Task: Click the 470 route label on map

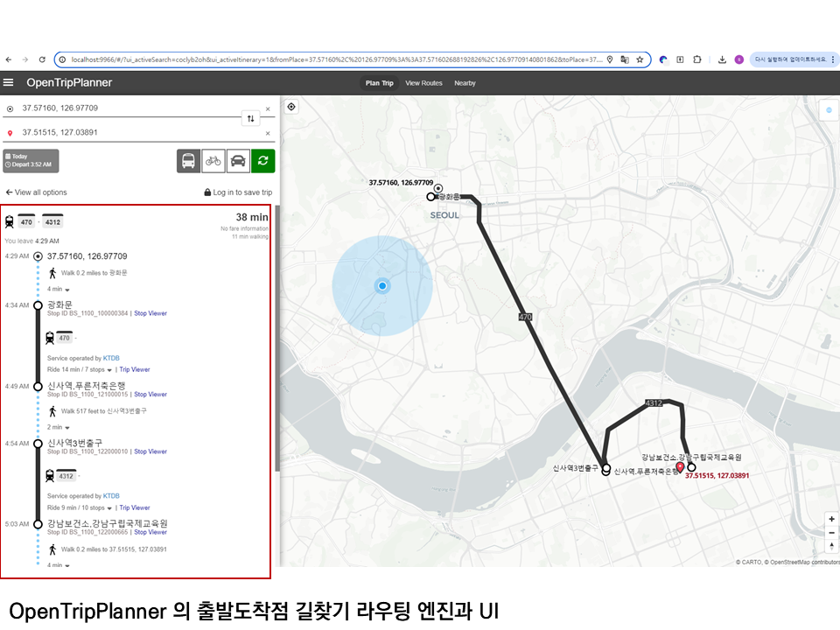Action: [x=525, y=317]
